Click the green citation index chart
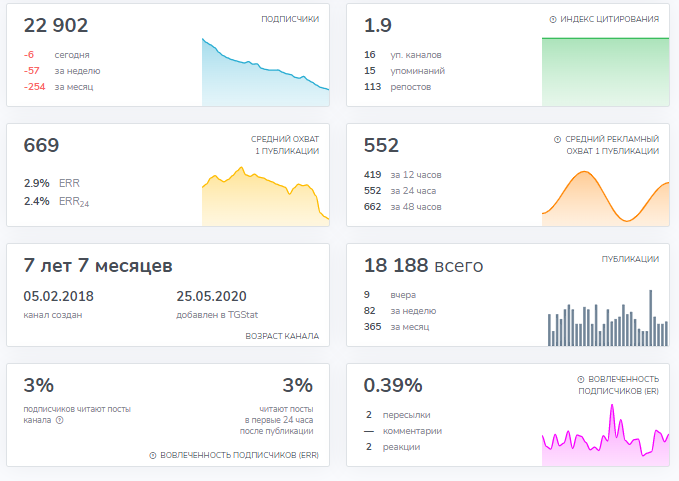Screen dimensions: 679x481 605,72
